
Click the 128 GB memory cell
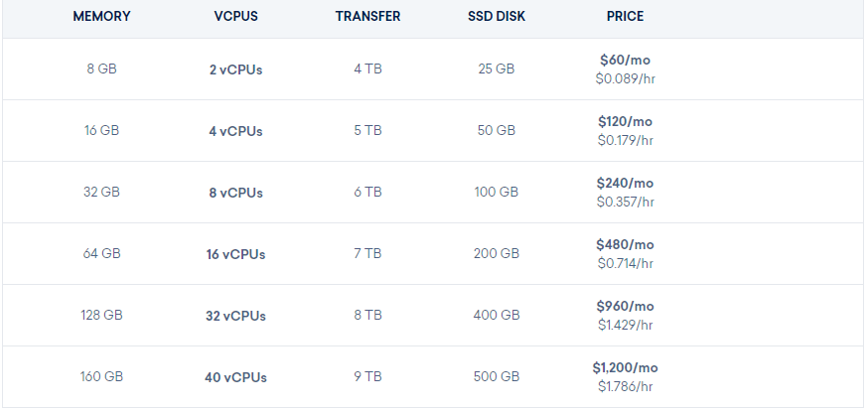(101, 316)
